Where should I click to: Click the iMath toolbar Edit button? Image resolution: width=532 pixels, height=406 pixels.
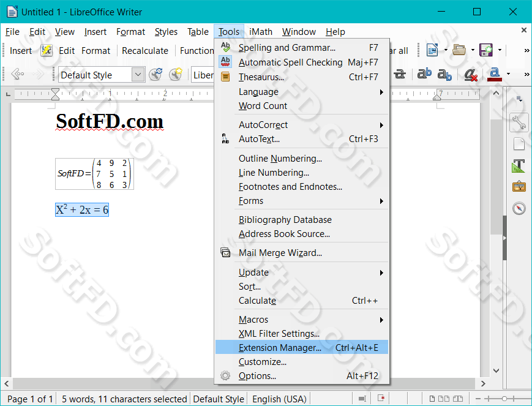coord(67,51)
